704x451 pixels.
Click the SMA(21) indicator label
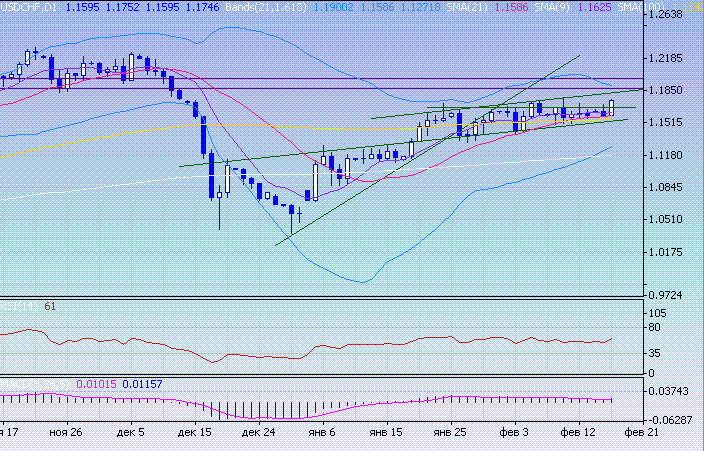click(x=524, y=6)
